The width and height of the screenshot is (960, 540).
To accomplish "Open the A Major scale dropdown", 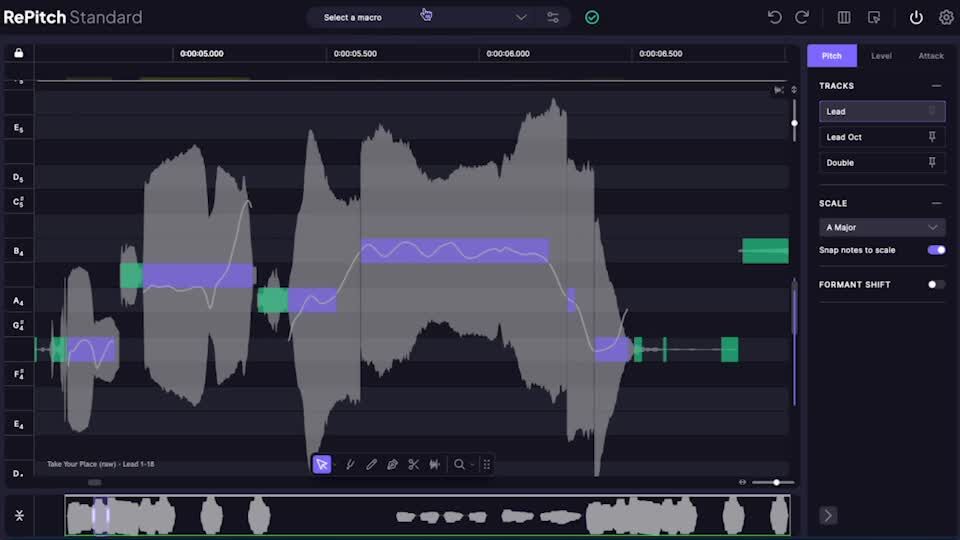I will [x=881, y=227].
